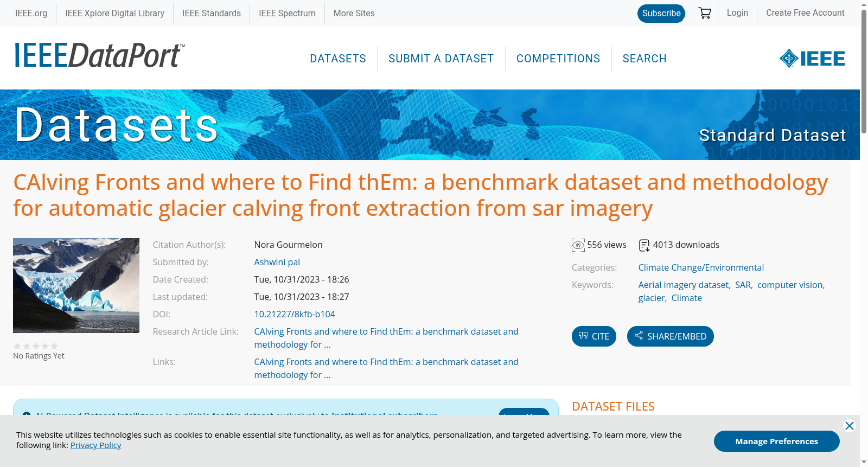Open the Research Article Link entry
The width and height of the screenshot is (868, 467).
point(386,338)
